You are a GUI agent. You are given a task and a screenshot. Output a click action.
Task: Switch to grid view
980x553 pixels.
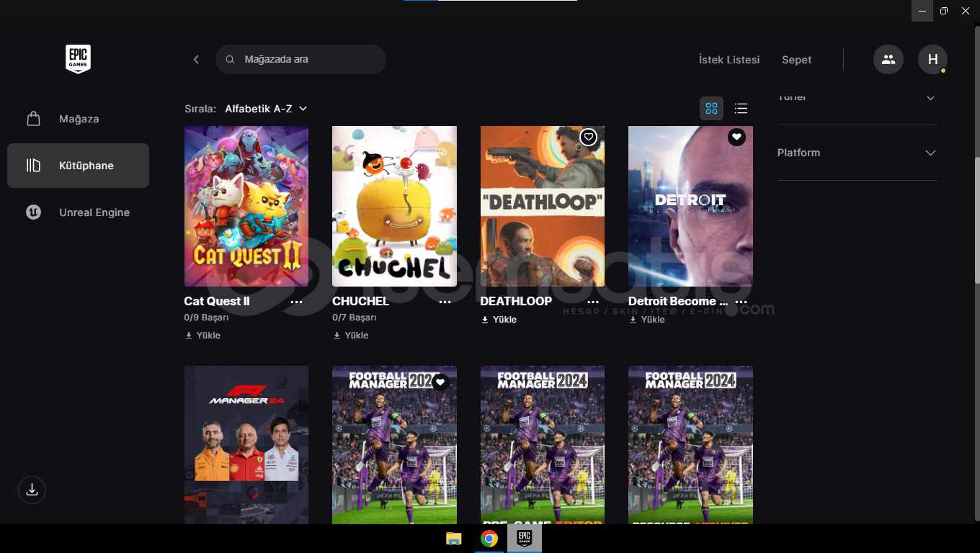711,109
